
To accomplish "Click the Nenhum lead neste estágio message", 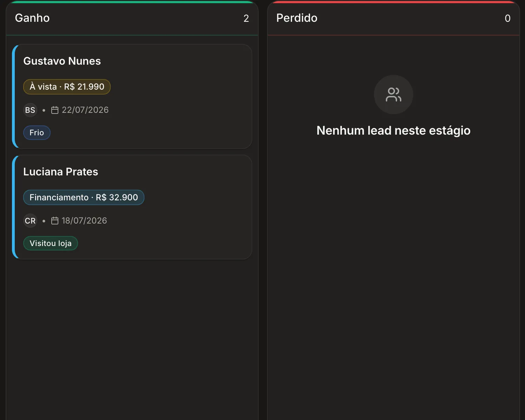I will pyautogui.click(x=394, y=130).
